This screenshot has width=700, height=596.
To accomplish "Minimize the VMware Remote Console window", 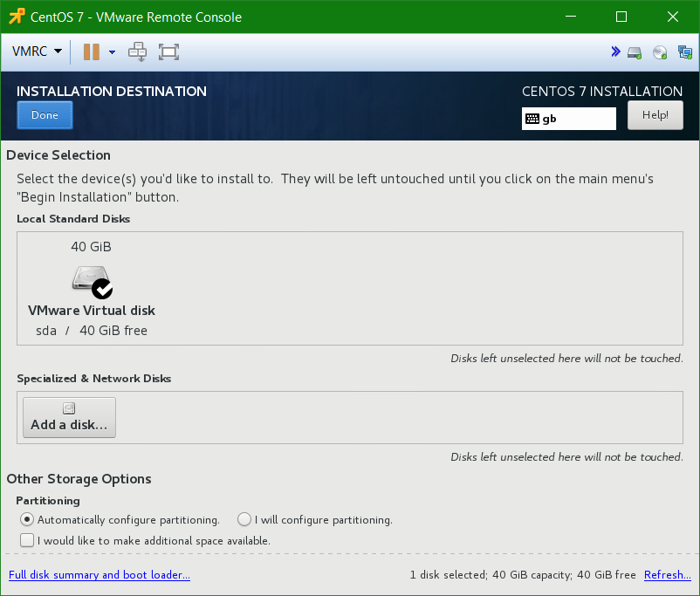I will pyautogui.click(x=571, y=17).
